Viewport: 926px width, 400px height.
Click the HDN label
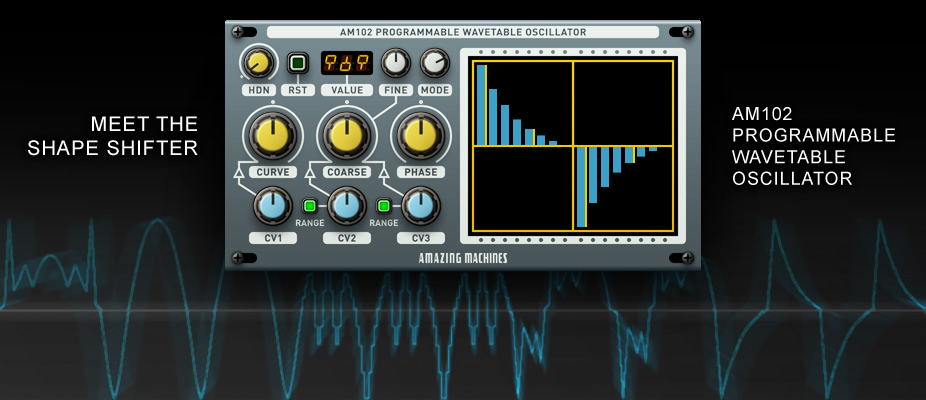(x=257, y=90)
